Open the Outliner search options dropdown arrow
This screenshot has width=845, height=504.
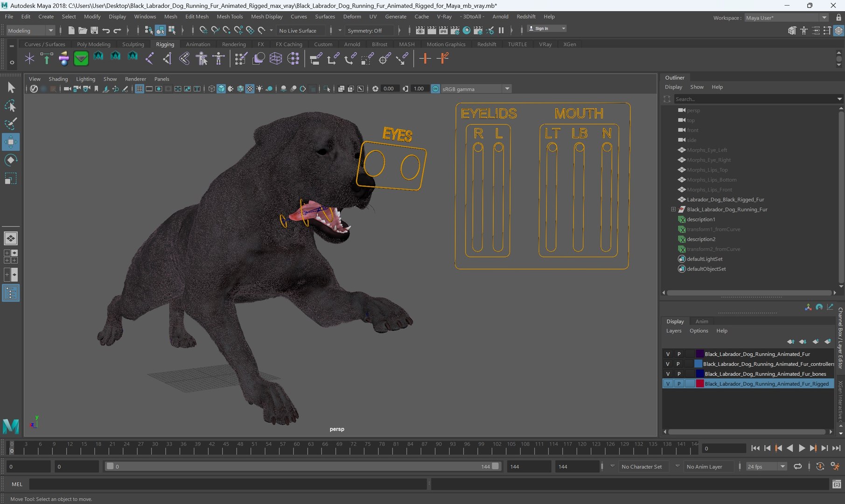[839, 99]
